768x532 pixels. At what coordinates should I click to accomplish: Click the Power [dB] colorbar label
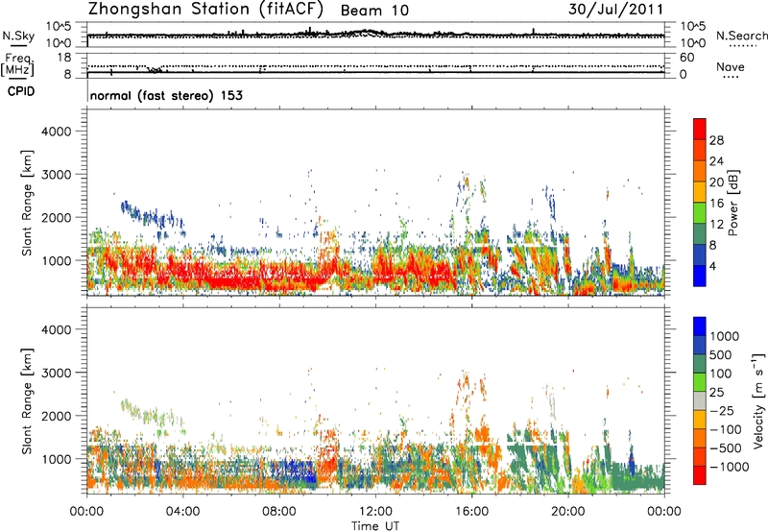pyautogui.click(x=732, y=203)
